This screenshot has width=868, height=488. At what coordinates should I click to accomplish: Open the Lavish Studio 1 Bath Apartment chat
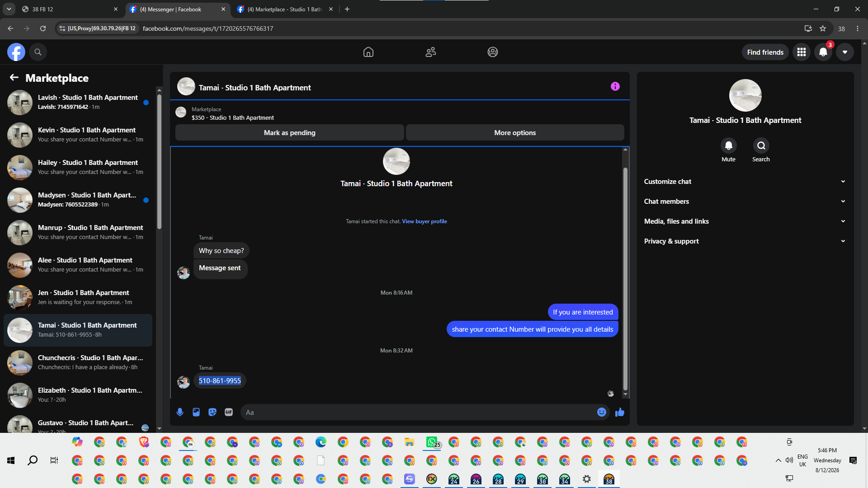point(78,102)
